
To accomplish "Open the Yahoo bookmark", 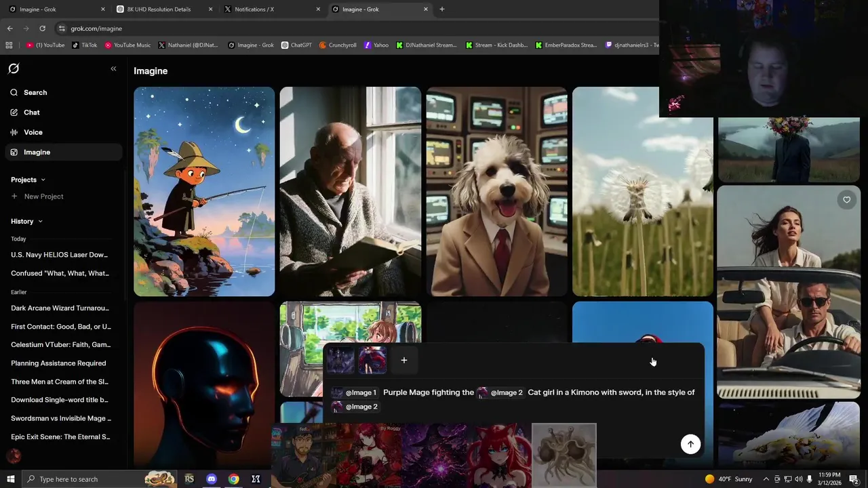I will tap(376, 45).
